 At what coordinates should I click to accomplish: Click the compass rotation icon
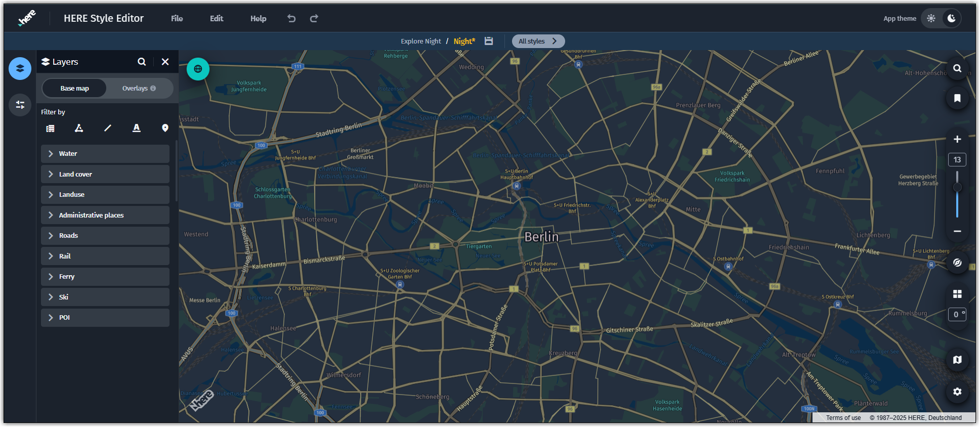tap(957, 263)
